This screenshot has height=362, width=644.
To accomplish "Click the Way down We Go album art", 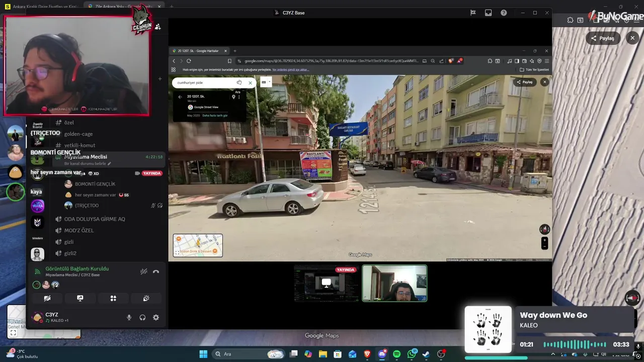I will (x=488, y=329).
